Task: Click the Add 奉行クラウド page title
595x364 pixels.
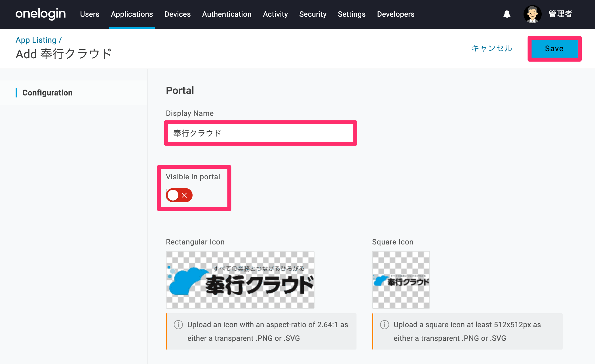Action: pos(64,54)
